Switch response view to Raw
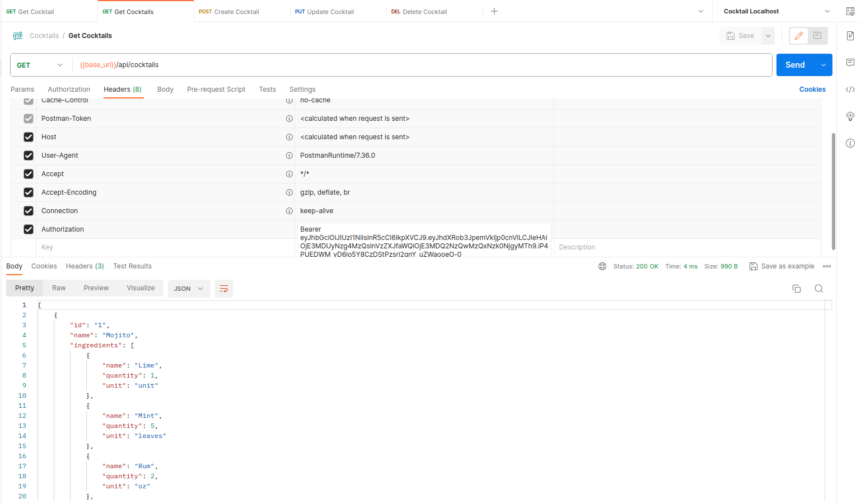 click(x=59, y=288)
